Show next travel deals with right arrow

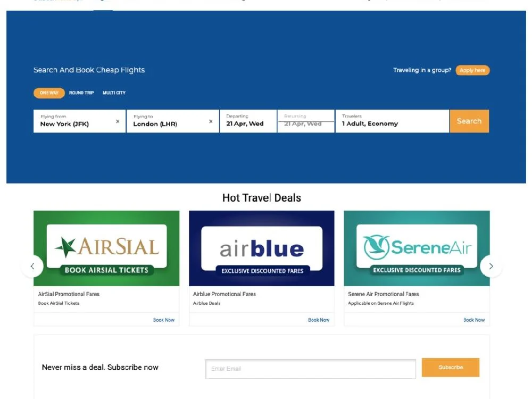pyautogui.click(x=491, y=267)
